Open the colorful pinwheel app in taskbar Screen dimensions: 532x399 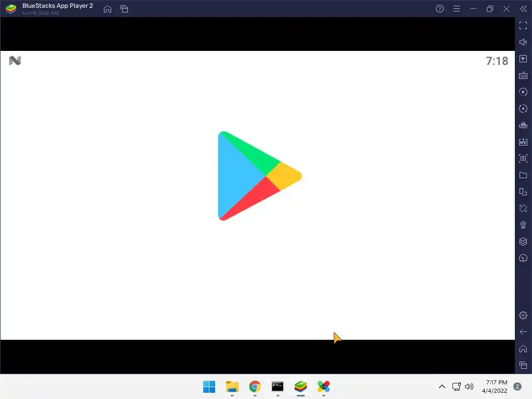323,387
